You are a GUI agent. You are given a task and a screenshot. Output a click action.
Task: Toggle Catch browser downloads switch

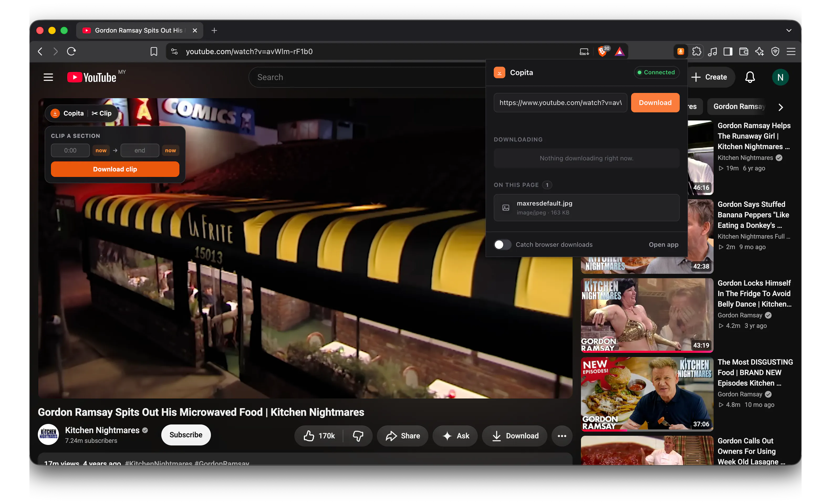tap(502, 245)
